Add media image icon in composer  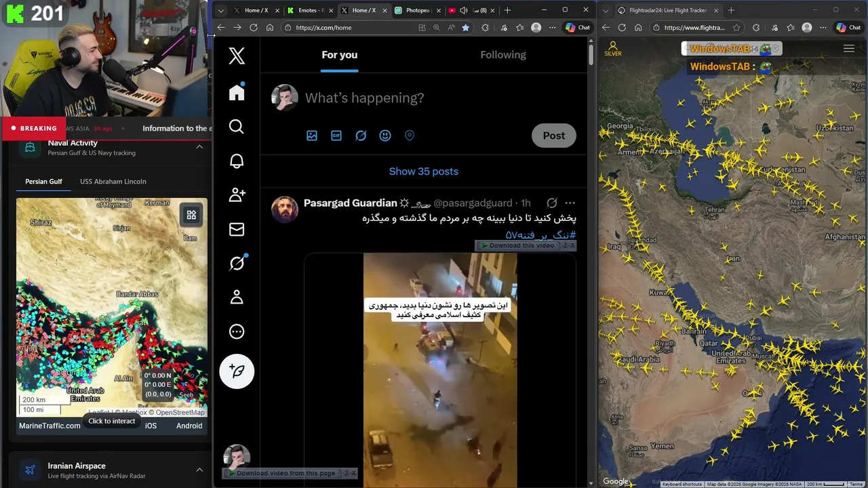(312, 136)
